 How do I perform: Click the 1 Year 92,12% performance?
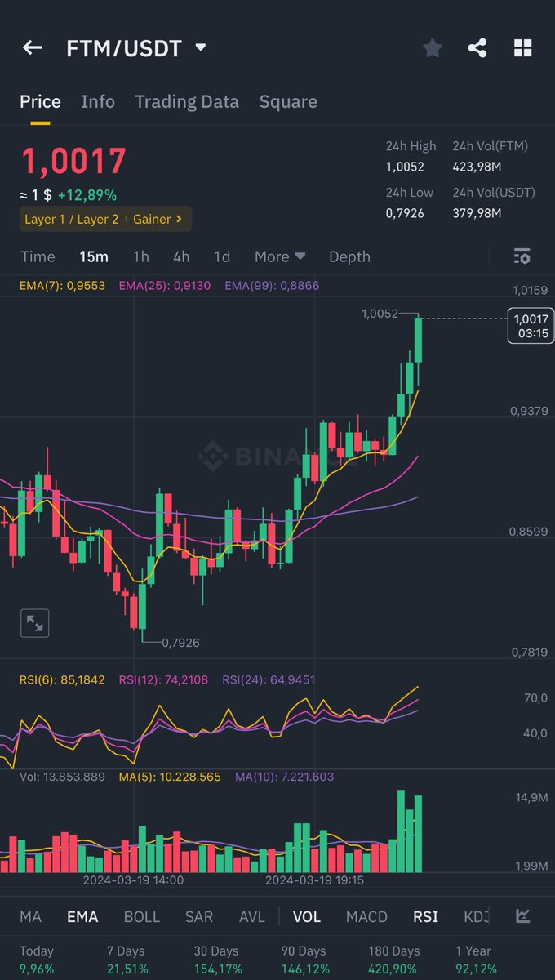coord(477,959)
